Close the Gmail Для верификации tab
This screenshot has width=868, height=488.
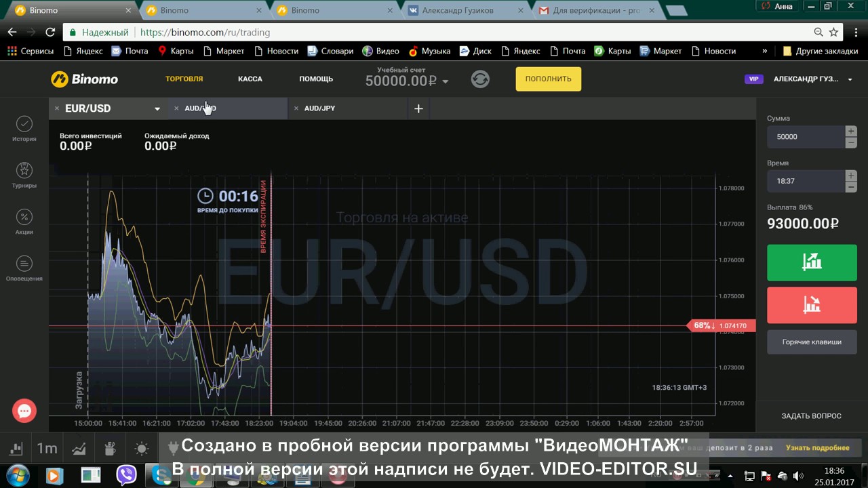(x=652, y=10)
